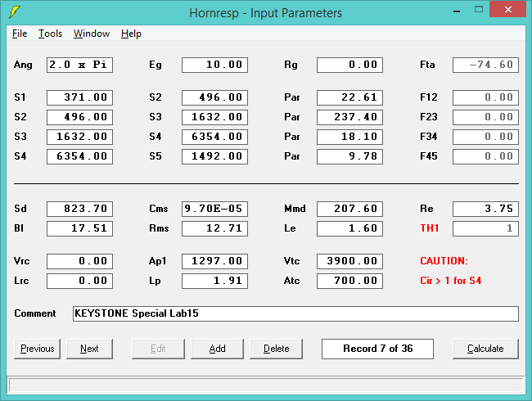Screen dimensions: 532x401
Task: Minimize the Hornresp window
Action: pyautogui.click(x=457, y=11)
